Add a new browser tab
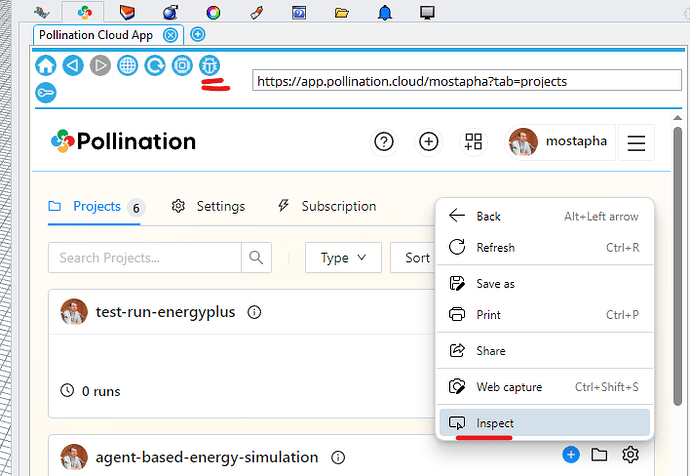690x476 pixels. coord(198,34)
